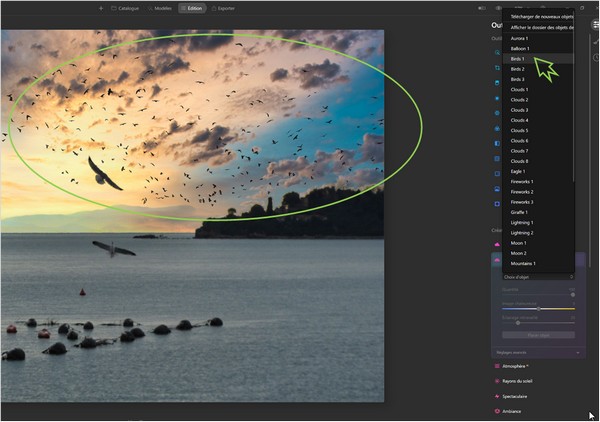
Task: Click the plus add-photos icon in top bar
Action: tap(101, 8)
